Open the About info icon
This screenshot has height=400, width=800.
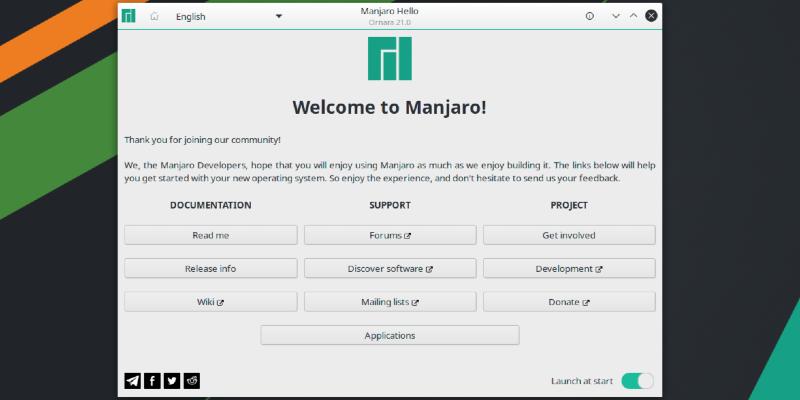point(589,16)
